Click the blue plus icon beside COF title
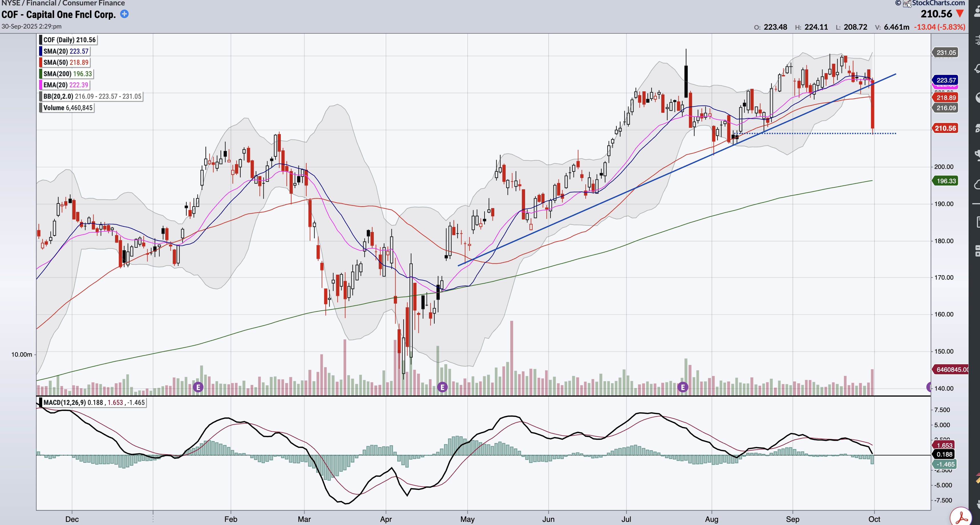Viewport: 980px width, 525px height. click(x=124, y=14)
